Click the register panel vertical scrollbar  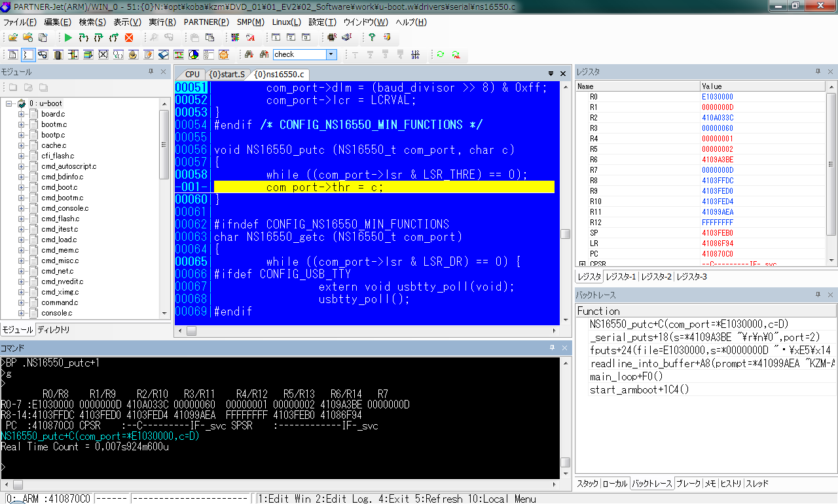tap(831, 172)
